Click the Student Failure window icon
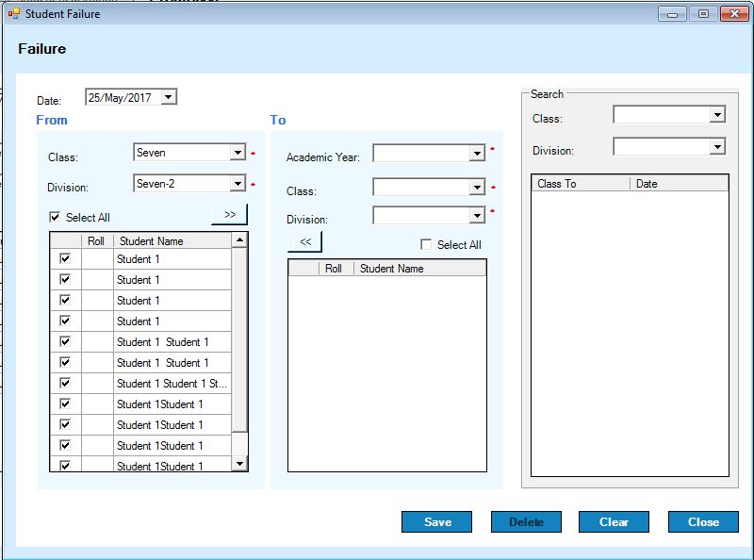Screen dimensions: 754x560 13,13
